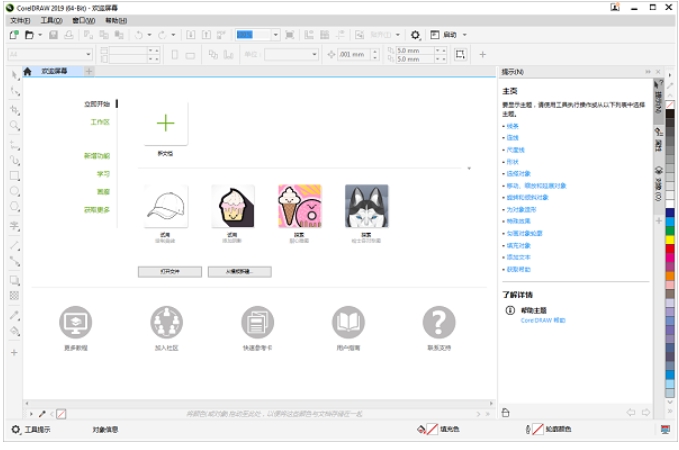The height and width of the screenshot is (450, 679).
Task: Click the Save disk icon in the toolbar
Action: [x=53, y=35]
